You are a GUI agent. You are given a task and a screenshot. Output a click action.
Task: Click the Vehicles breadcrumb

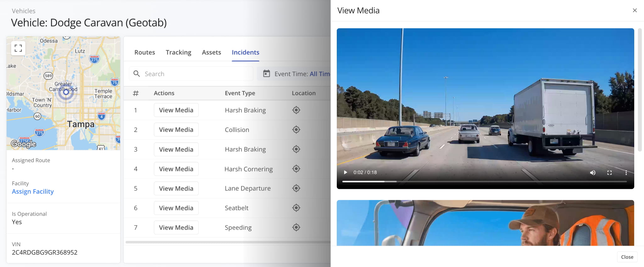pyautogui.click(x=24, y=11)
